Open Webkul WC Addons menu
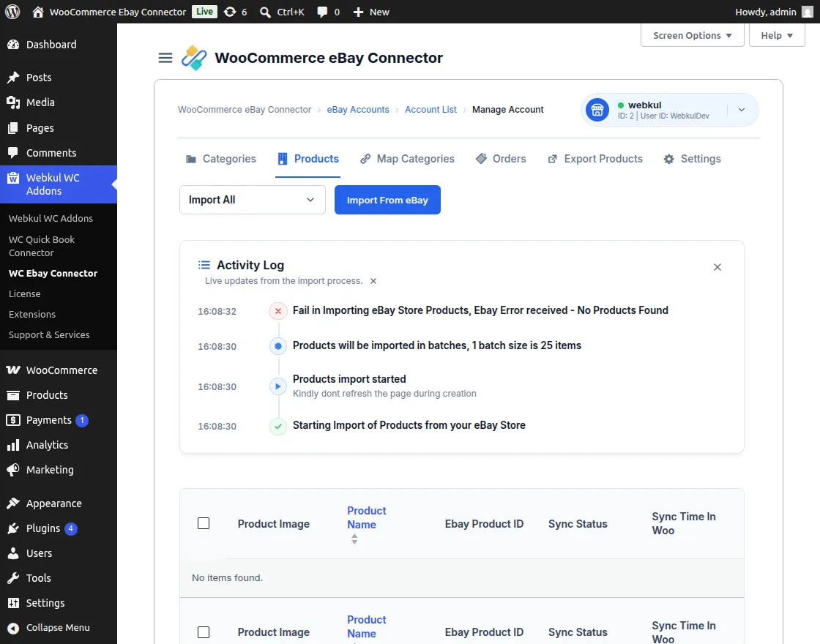This screenshot has height=644, width=820. pos(58,184)
